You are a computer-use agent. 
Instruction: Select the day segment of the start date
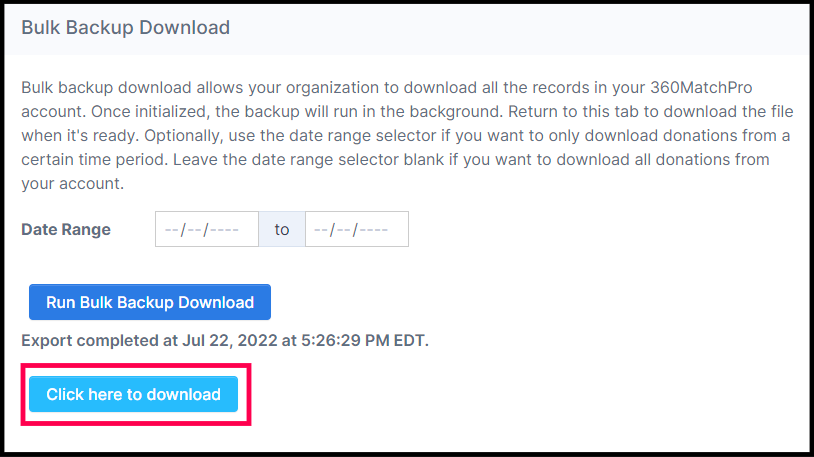coord(193,230)
